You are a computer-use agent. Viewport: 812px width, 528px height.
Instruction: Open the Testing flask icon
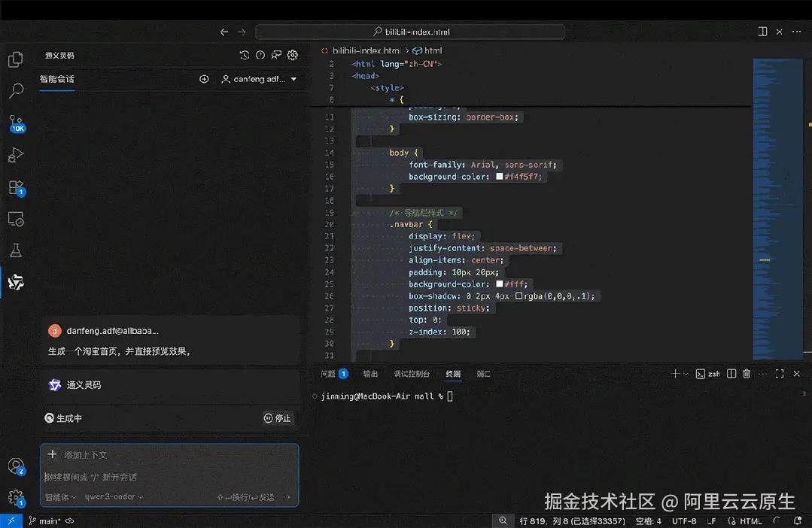(16, 250)
